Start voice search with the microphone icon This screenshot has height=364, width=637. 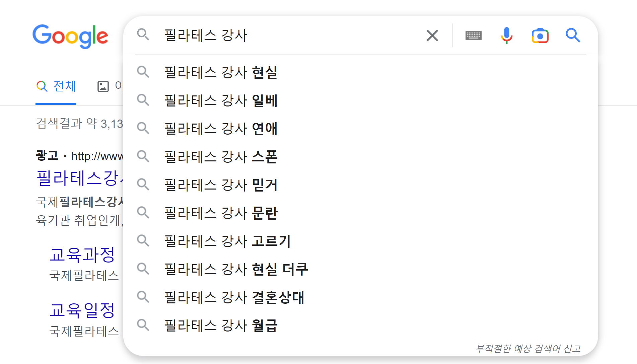[506, 35]
